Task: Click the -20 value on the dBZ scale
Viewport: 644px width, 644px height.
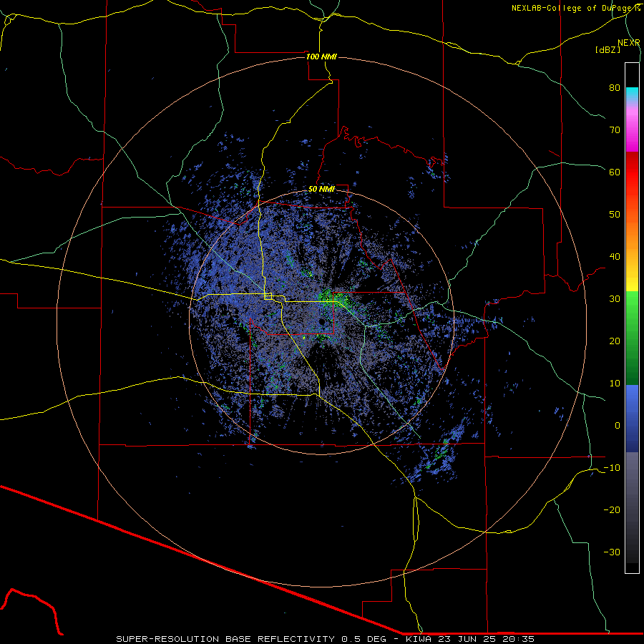Action: pyautogui.click(x=612, y=509)
